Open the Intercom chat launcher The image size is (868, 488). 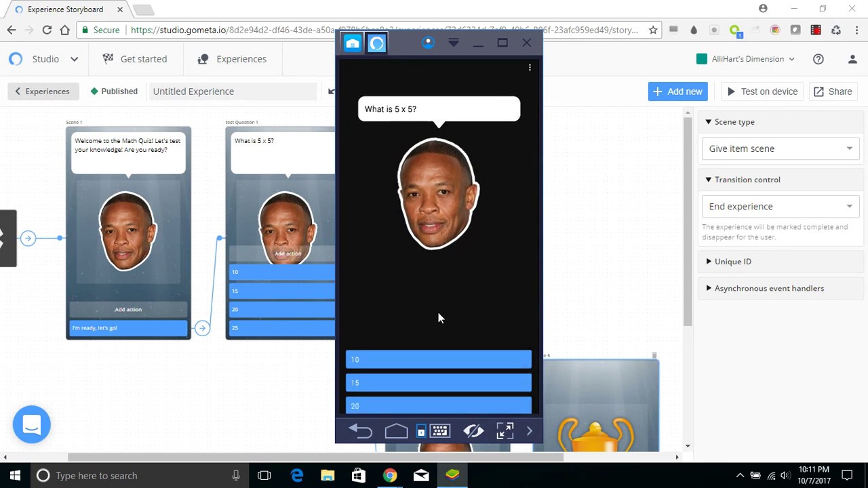point(31,425)
